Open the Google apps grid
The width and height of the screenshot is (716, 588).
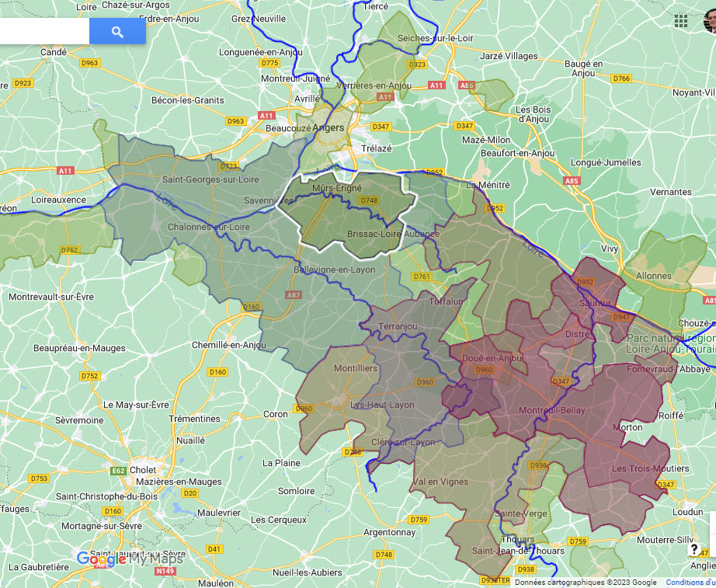pyautogui.click(x=681, y=21)
